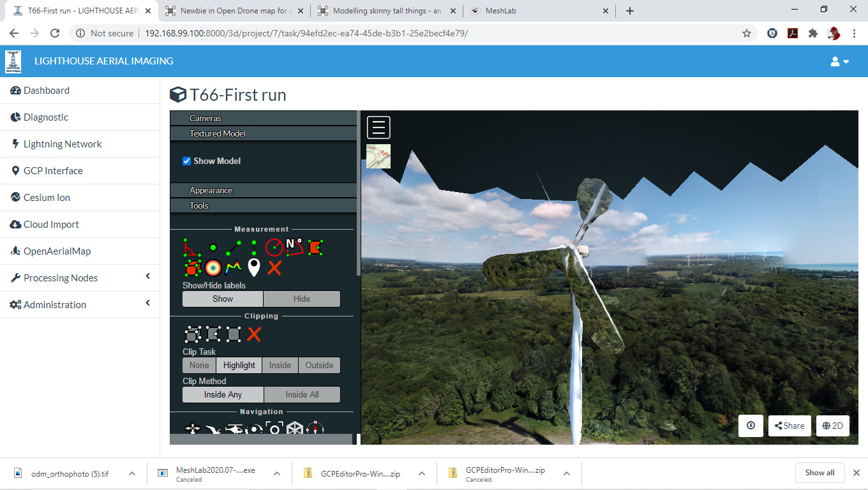Viewport: 868px width, 490px height.
Task: Uncheck the Show Model checkbox
Action: coord(187,161)
